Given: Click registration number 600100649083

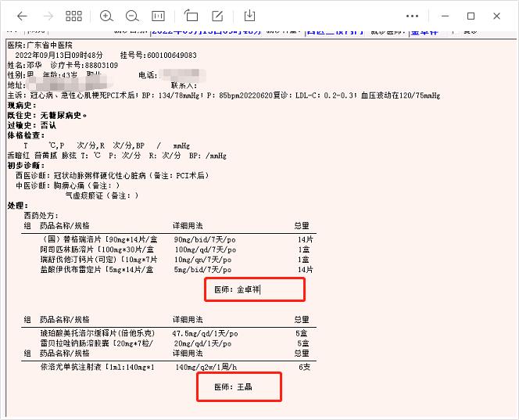Looking at the screenshot, I should click(x=172, y=55).
